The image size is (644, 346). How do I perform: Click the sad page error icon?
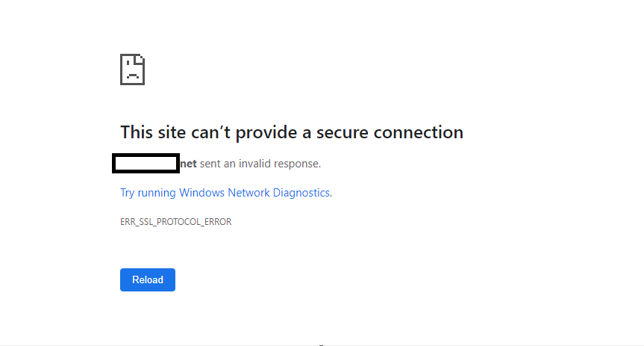click(x=132, y=69)
